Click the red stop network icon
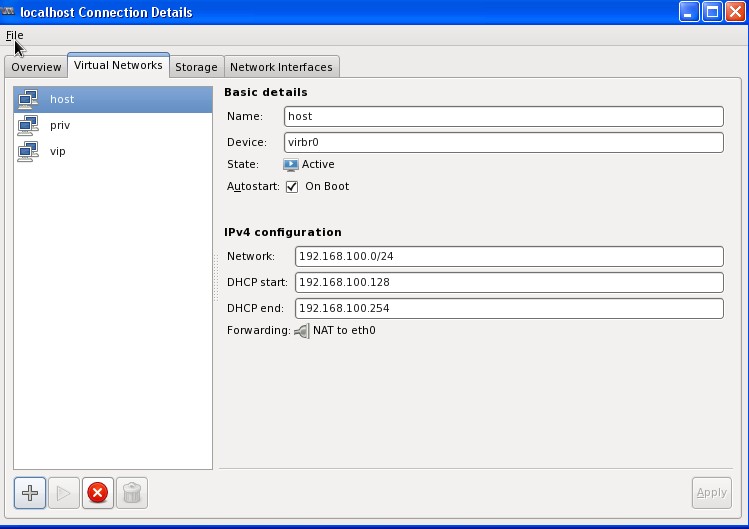 97,492
